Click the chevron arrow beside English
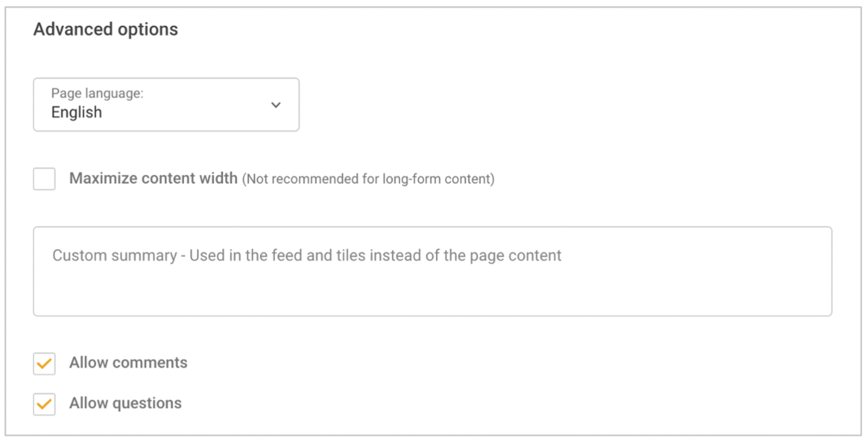Screen dimensions: 868x443 [276, 105]
